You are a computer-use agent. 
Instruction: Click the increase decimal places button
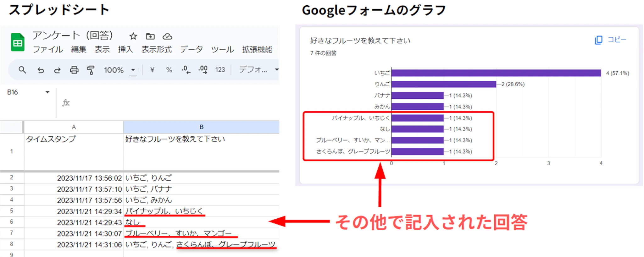(x=203, y=70)
